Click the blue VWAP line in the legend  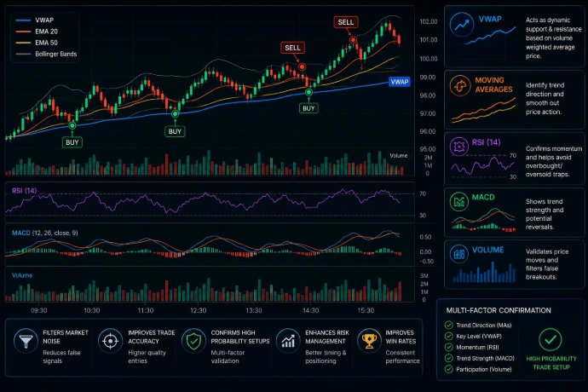pos(23,20)
